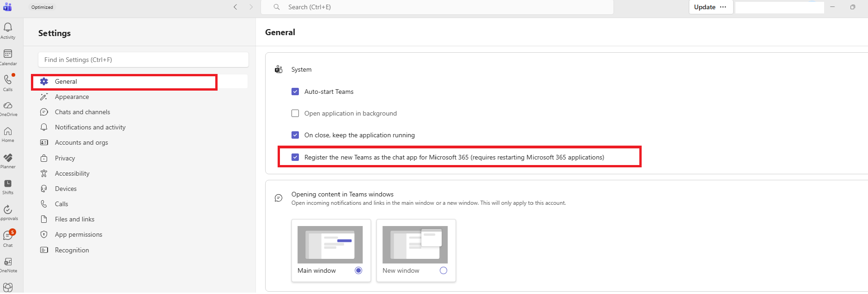Open the OneDrive cloud icon
The width and height of the screenshot is (868, 294).
click(8, 105)
